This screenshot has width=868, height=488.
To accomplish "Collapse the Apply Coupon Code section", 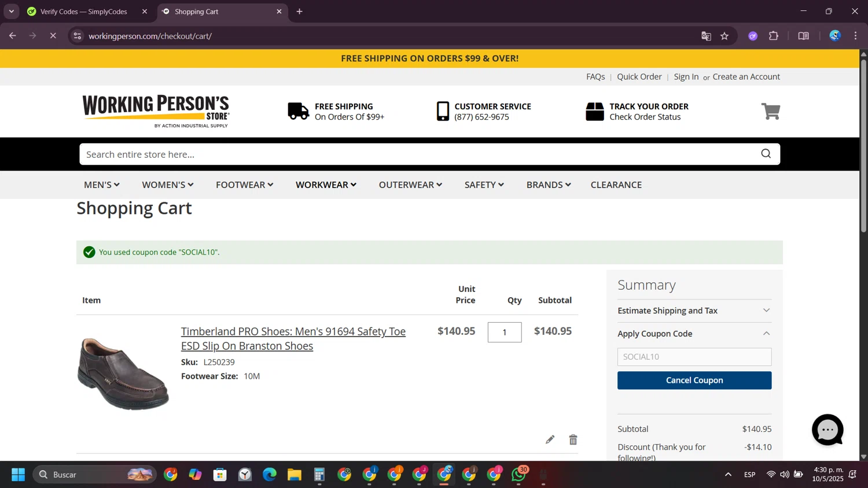I will pyautogui.click(x=694, y=334).
